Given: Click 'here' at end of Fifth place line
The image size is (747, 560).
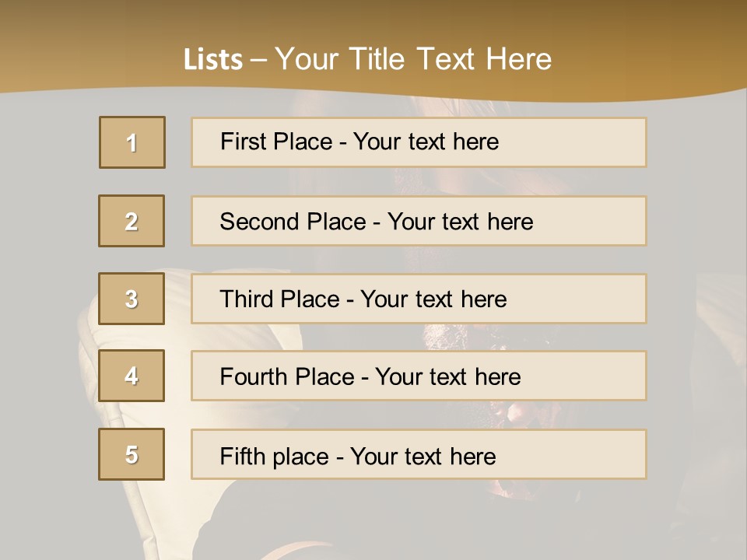Looking at the screenshot, I should 473,457.
